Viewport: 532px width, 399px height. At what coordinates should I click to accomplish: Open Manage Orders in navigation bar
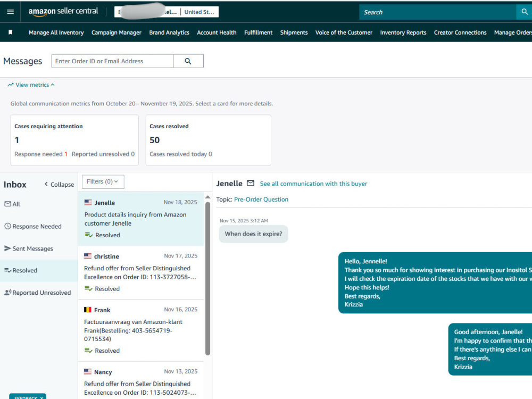coord(513,32)
